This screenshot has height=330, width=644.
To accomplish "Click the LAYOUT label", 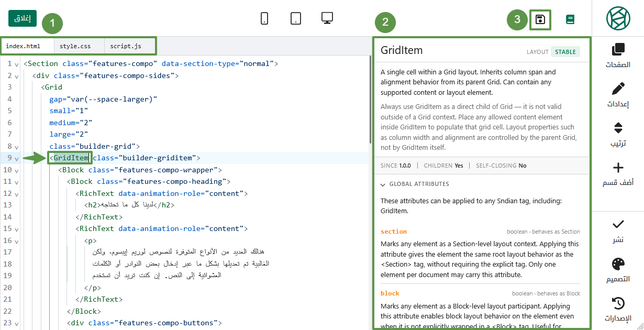I will pyautogui.click(x=538, y=52).
